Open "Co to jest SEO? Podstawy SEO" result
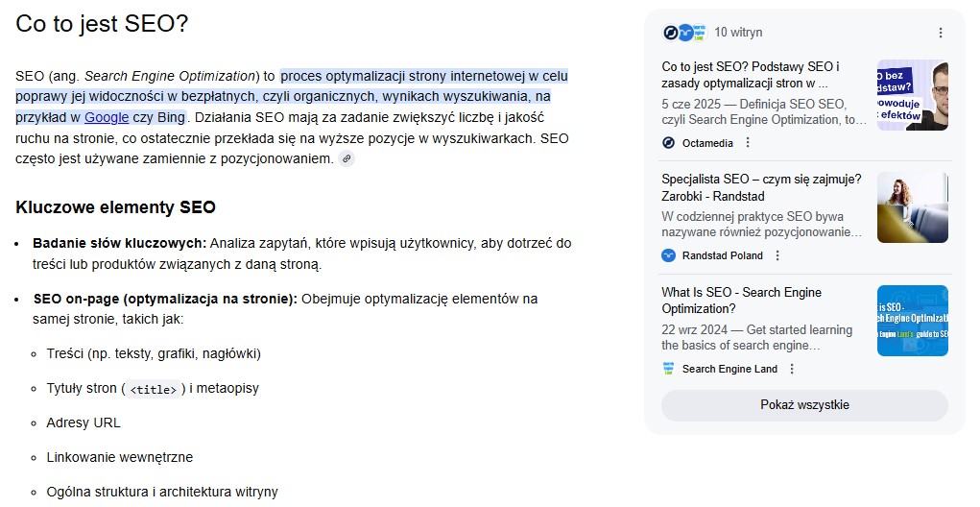Image resolution: width=980 pixels, height=507 pixels. pos(751,75)
